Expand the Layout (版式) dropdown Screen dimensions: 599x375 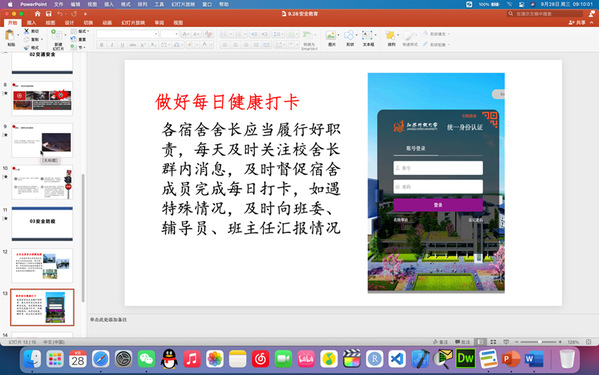(81, 31)
